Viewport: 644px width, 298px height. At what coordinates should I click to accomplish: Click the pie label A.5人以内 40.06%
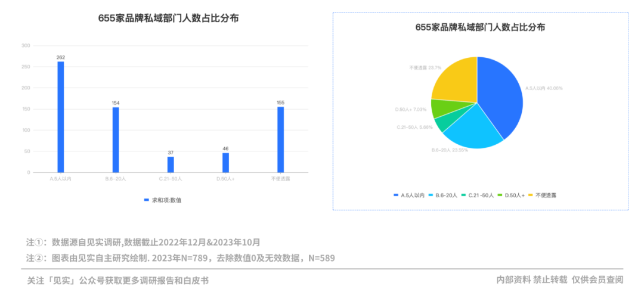click(543, 88)
